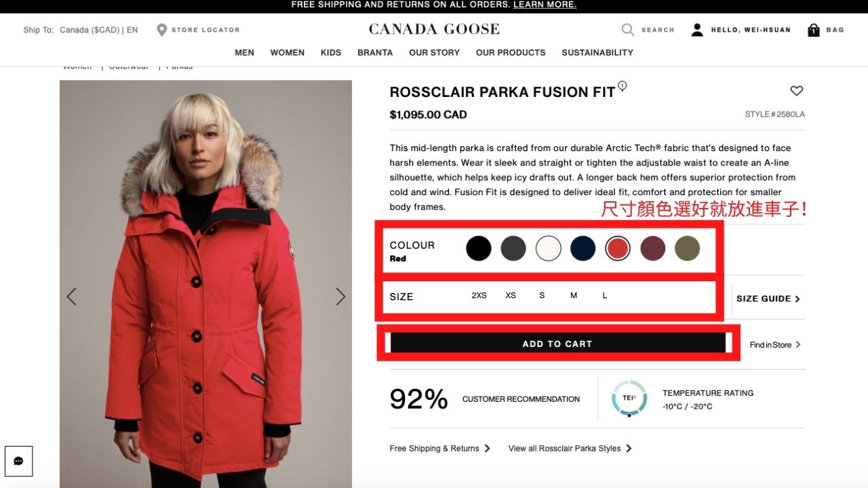Screen dimensions: 868x488
Task: Select size XS
Action: pyautogui.click(x=511, y=296)
